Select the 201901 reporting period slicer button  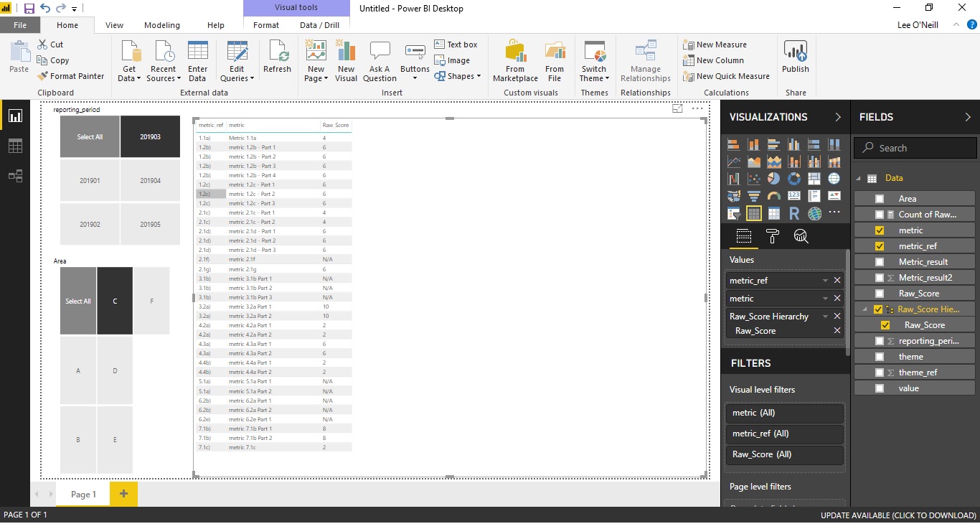(x=90, y=181)
